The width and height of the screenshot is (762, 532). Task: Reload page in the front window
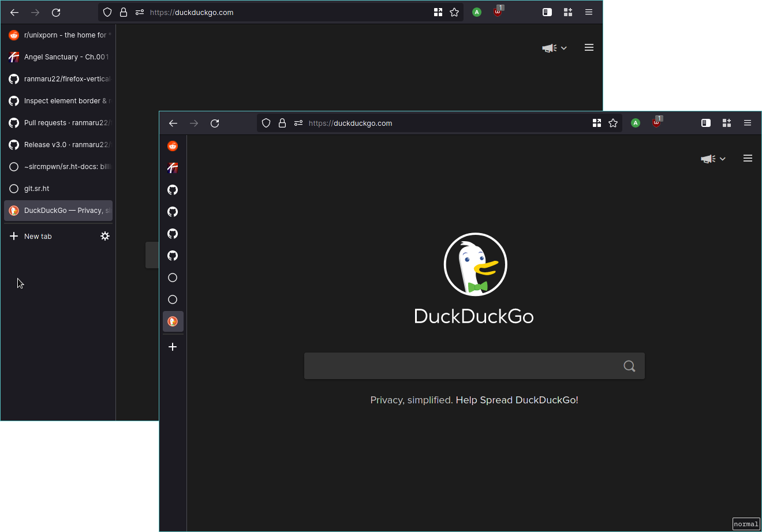[215, 123]
